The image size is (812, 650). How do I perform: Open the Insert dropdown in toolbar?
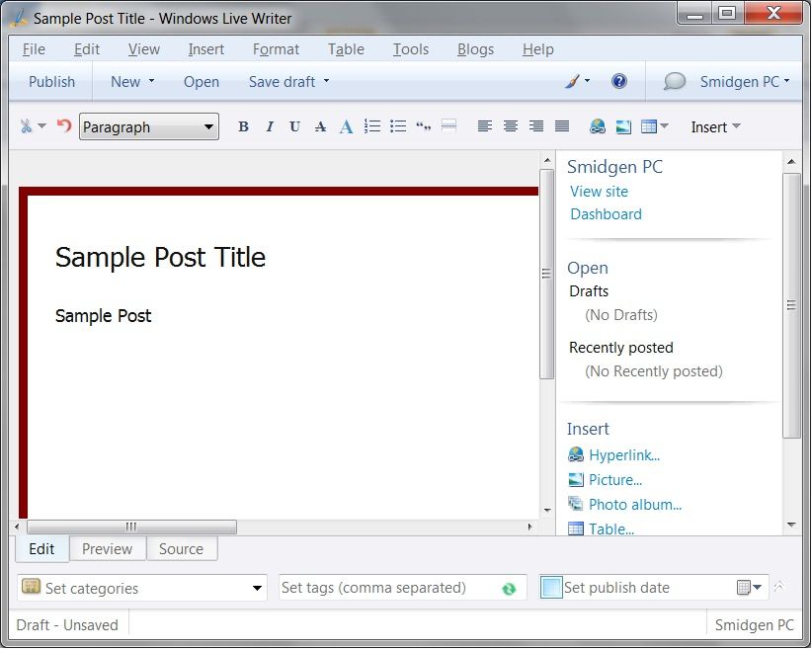[715, 126]
